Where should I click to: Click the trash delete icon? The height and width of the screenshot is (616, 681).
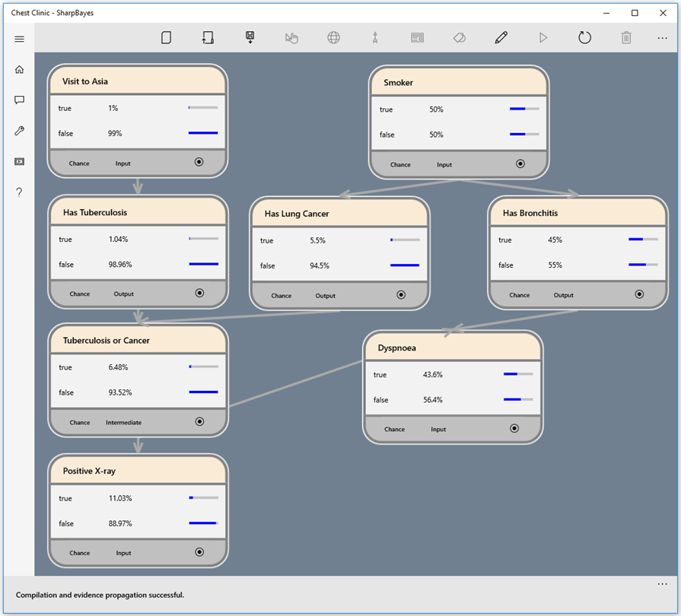tap(626, 38)
